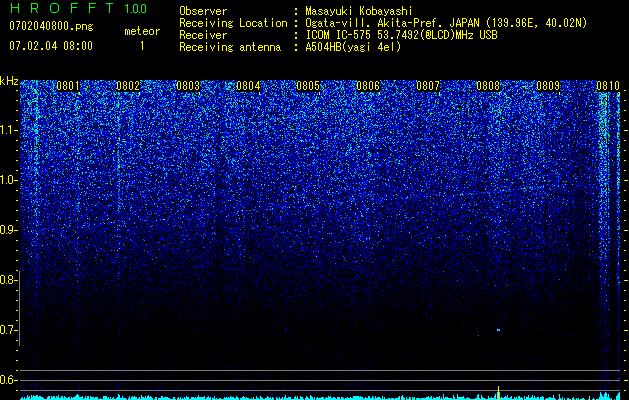Viewport: 629px width, 400px height.
Task: Click the 0809 time marker
Action: tap(548, 86)
